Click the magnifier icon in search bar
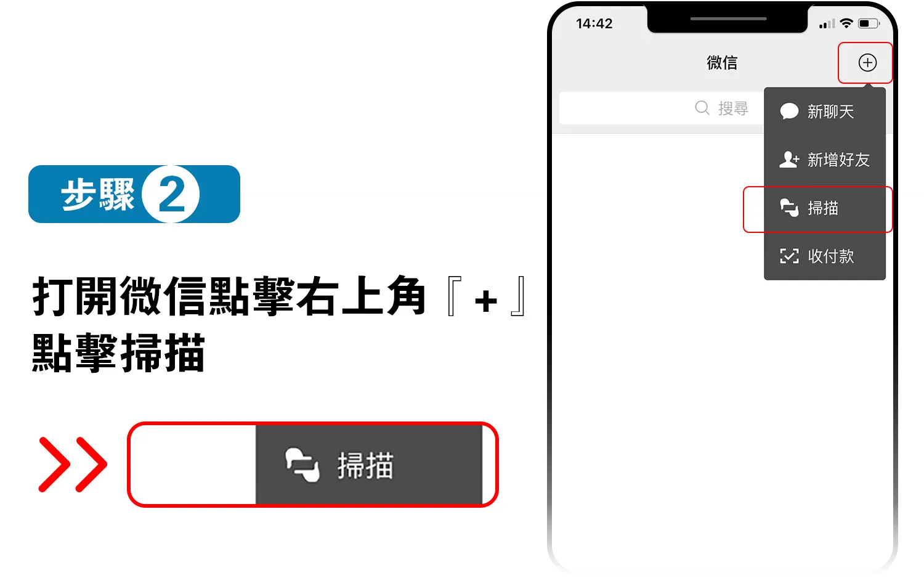 click(702, 108)
